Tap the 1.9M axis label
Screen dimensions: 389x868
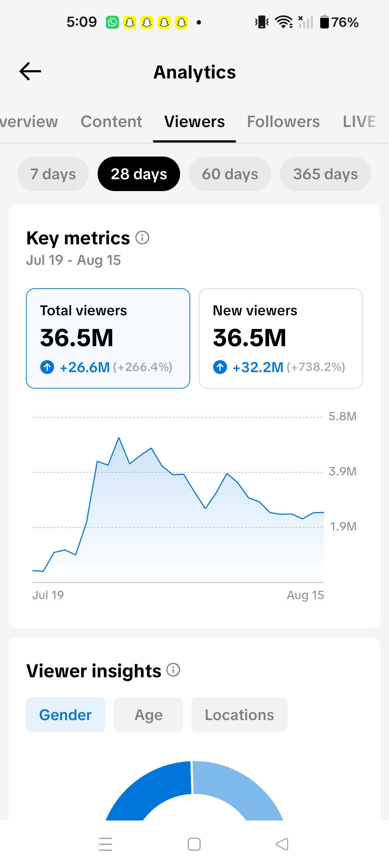tap(343, 526)
